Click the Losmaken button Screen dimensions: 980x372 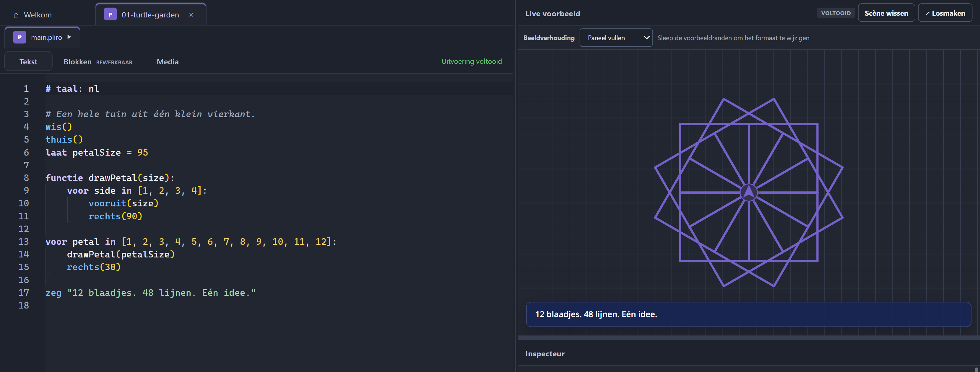[945, 13]
